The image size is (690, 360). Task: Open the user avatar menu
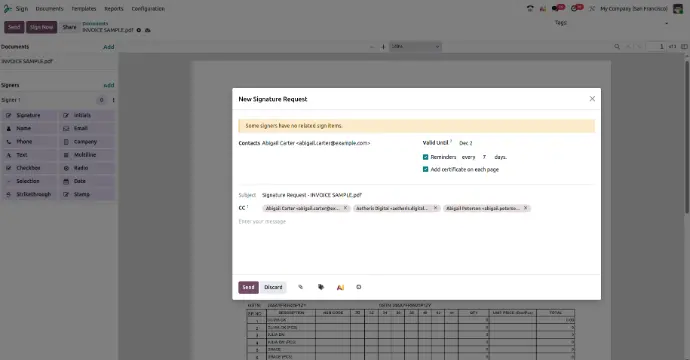click(678, 8)
